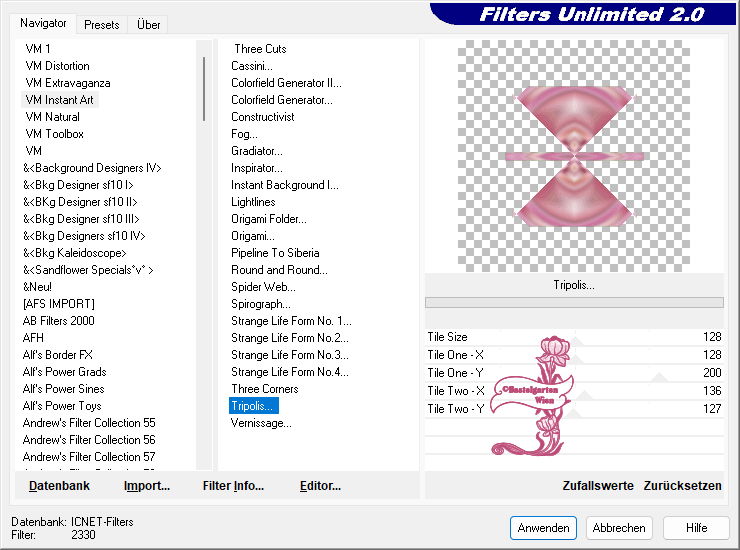Open the Über tab
This screenshot has width=740, height=550.
coord(148,25)
